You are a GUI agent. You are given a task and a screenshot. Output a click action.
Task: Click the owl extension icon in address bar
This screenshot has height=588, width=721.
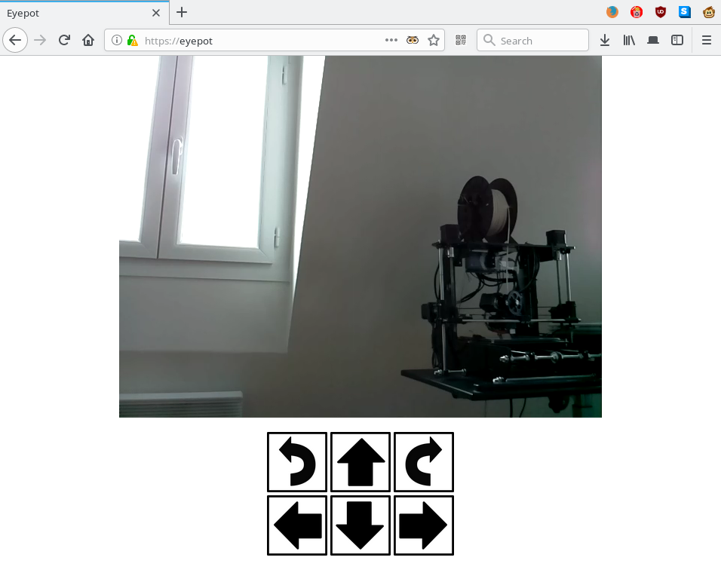413,41
